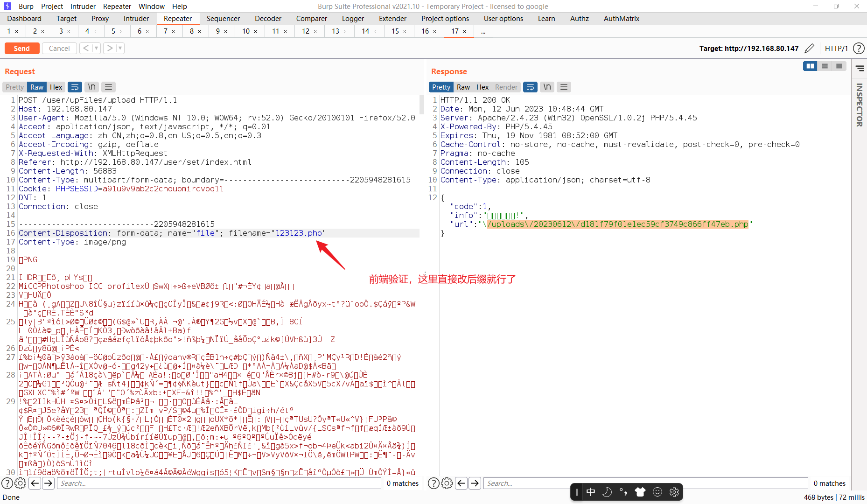Select the Render tab in the Response panel
This screenshot has width=867, height=504.
506,87
